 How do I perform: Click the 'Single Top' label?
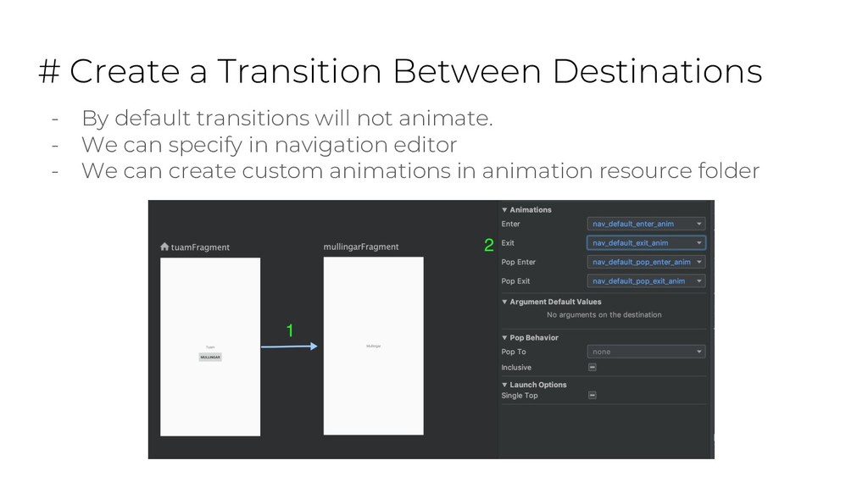[520, 396]
